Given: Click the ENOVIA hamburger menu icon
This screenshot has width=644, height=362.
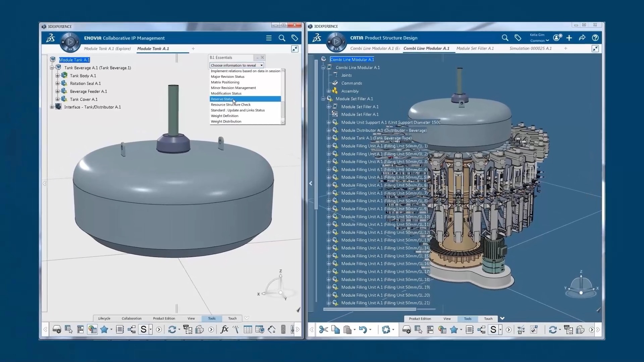Looking at the screenshot, I should [269, 38].
